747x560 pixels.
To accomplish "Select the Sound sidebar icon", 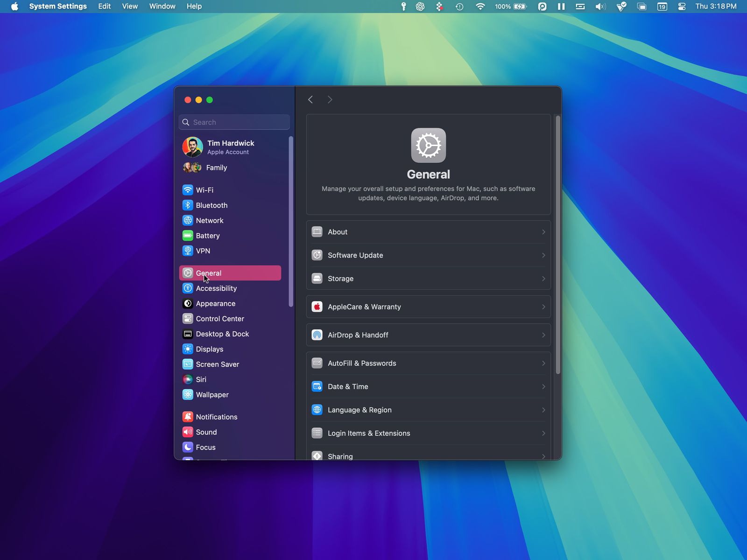I will coord(188,432).
